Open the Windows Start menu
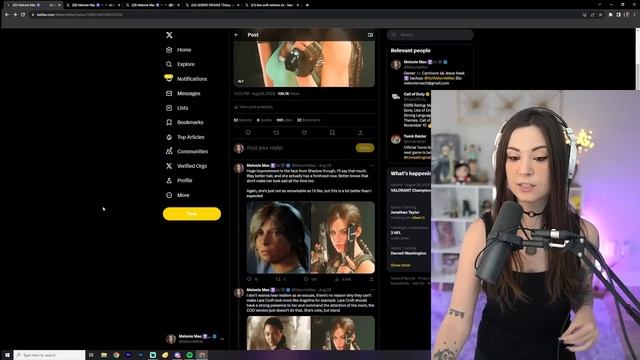 click(7, 355)
